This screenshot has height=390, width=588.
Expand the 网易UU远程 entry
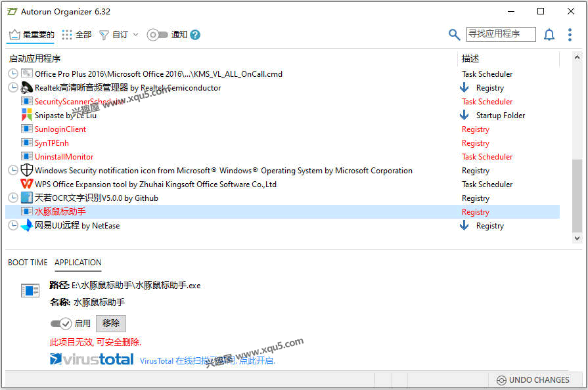click(12, 225)
